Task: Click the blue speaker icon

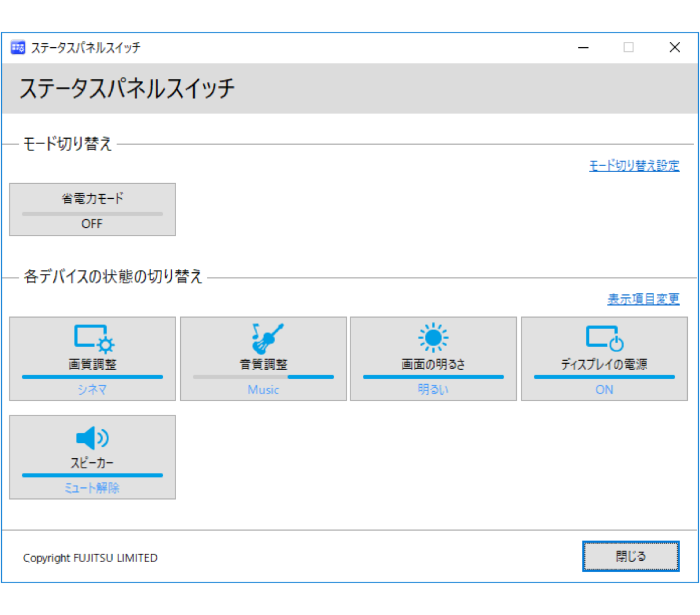Action: [92, 438]
